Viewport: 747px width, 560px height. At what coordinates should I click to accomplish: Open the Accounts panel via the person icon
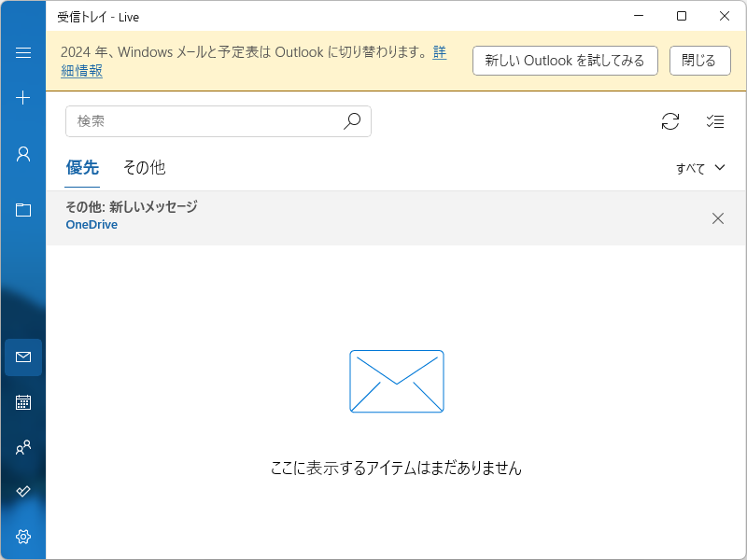coord(22,154)
